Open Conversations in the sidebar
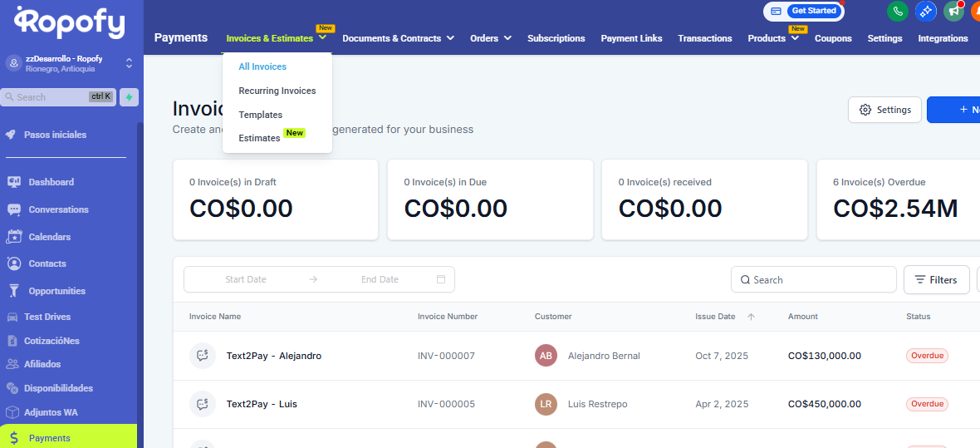This screenshot has width=980, height=448. pyautogui.click(x=58, y=209)
